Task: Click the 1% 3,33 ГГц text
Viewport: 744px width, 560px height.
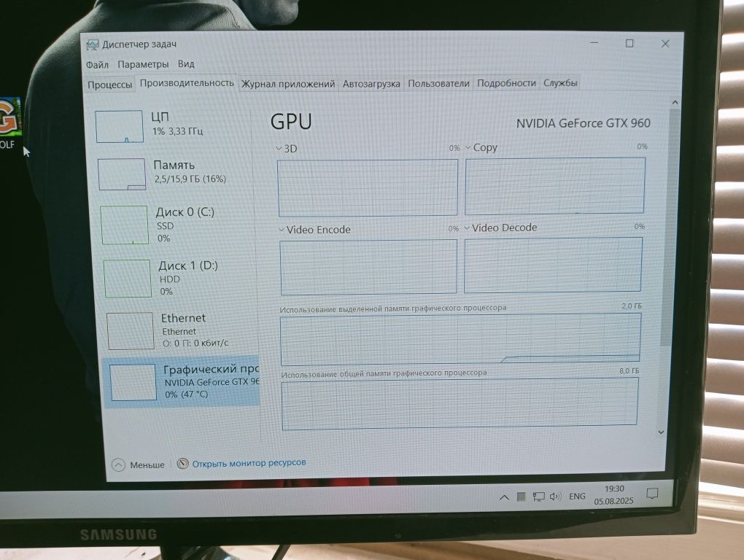Action: coord(177,131)
